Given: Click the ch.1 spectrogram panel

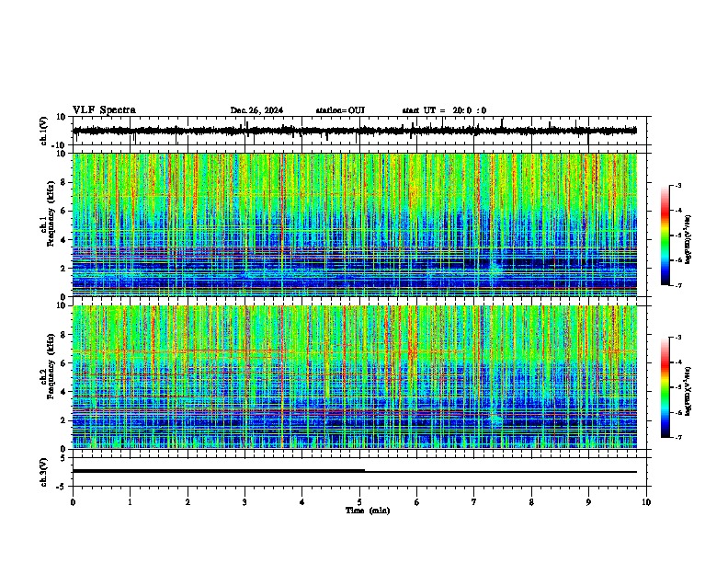Looking at the screenshot, I should pos(355,224).
